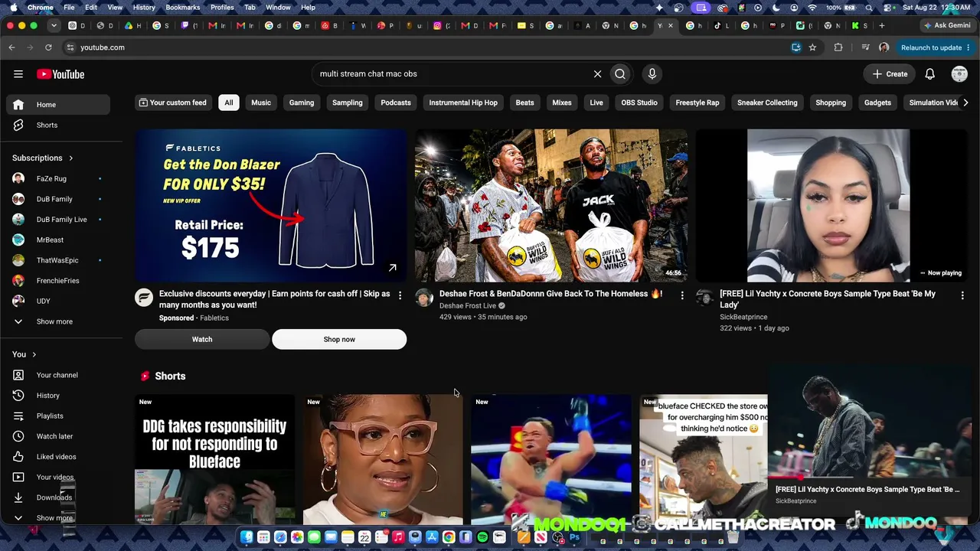The image size is (980, 551).
Task: Go back with Chrome's back arrow
Action: tap(12, 47)
